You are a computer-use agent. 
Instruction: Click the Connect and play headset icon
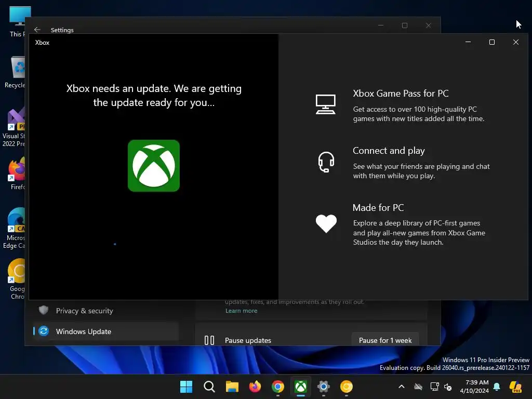click(326, 162)
